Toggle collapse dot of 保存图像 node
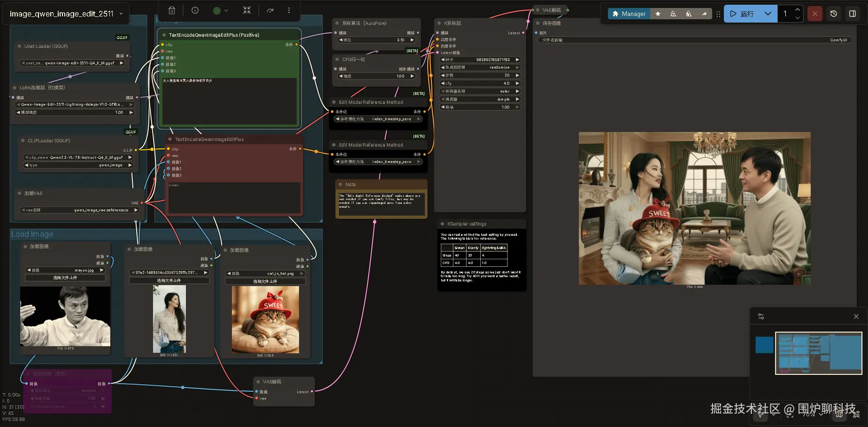 click(538, 23)
